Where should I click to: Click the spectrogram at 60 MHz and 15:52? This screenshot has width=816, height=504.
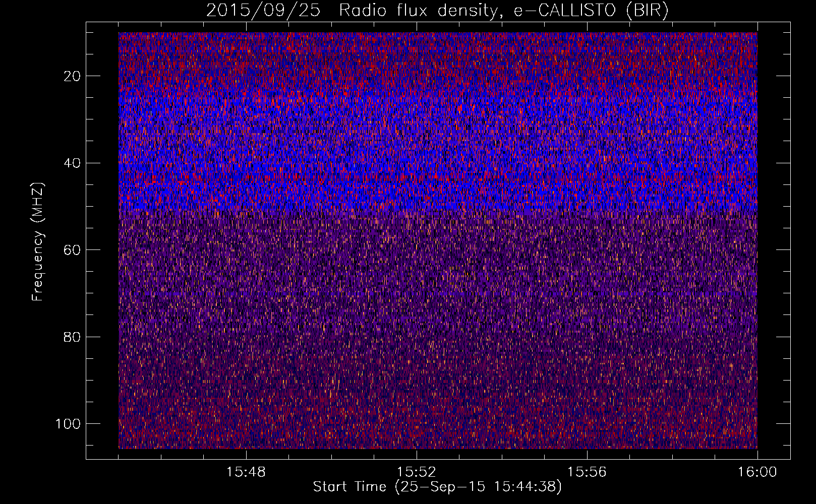pyautogui.click(x=416, y=250)
